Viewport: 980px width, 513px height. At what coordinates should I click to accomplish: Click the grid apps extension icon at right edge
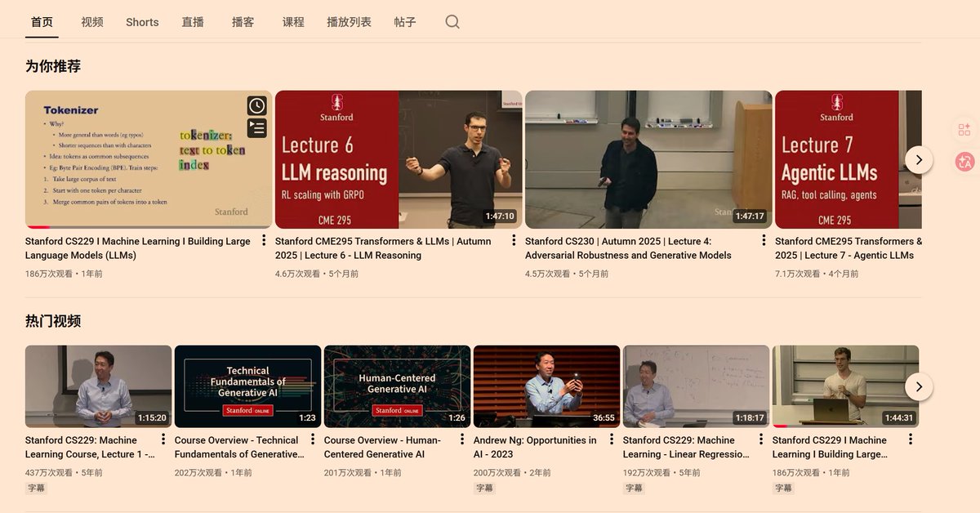964,130
